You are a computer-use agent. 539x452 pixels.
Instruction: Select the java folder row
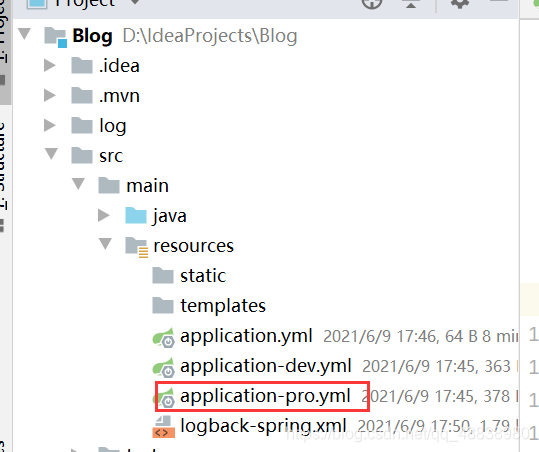coord(265,216)
